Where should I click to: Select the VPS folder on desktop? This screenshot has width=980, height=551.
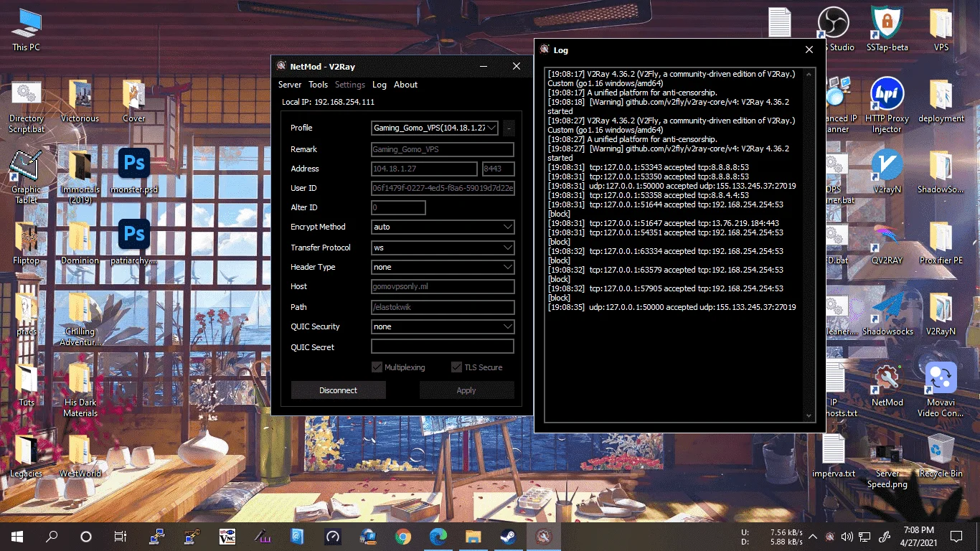[x=941, y=29]
